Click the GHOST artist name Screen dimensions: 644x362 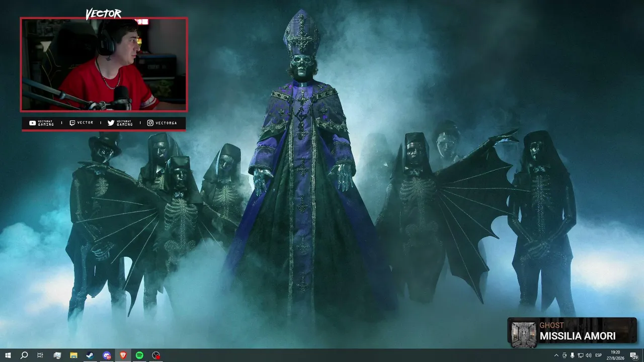coord(551,325)
